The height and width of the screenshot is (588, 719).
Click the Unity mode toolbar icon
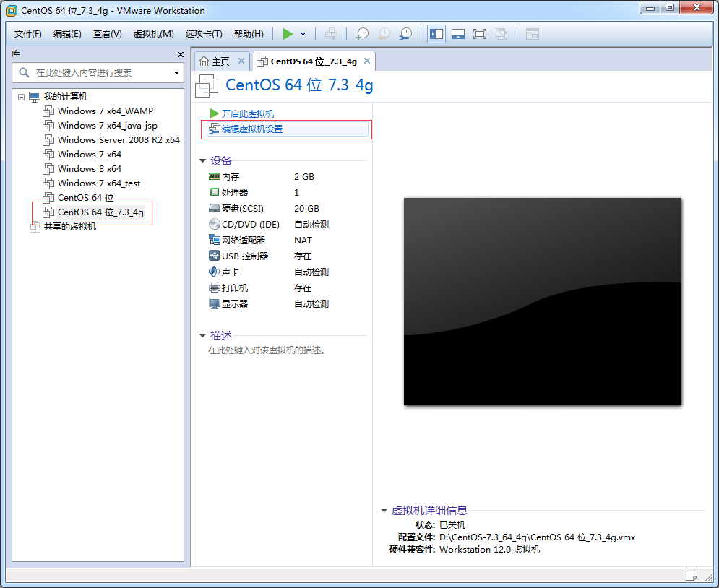501,34
